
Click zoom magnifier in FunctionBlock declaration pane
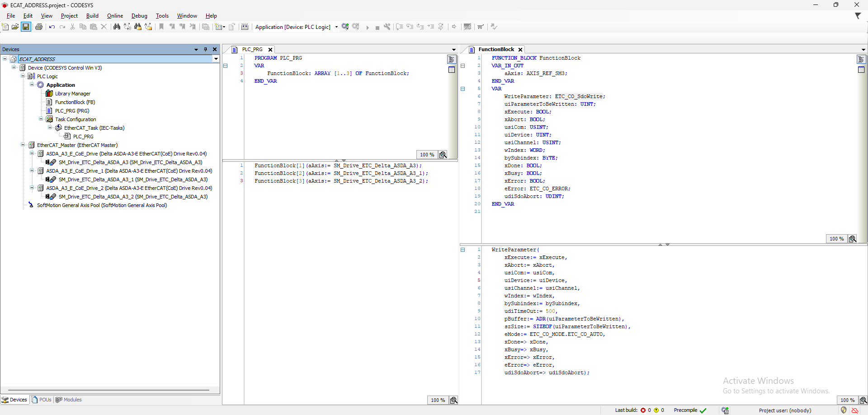click(x=853, y=239)
